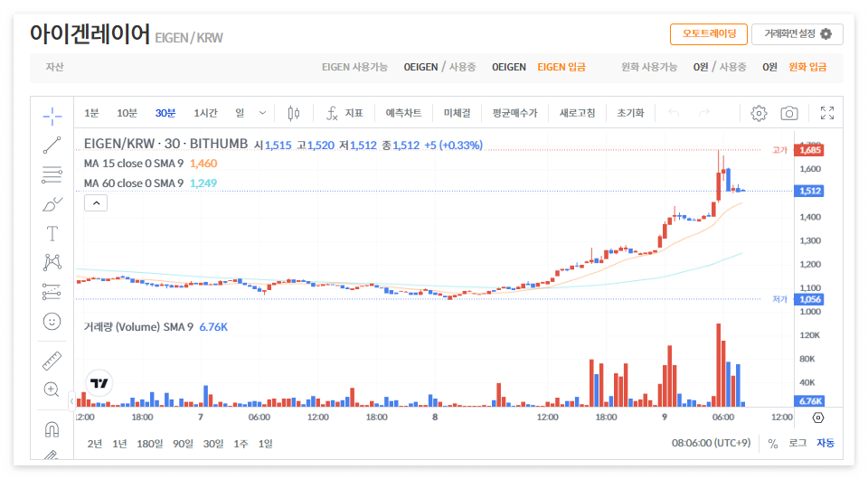Toggle 로그 logarithmic scale
Screen dimensions: 868x479
(x=797, y=443)
